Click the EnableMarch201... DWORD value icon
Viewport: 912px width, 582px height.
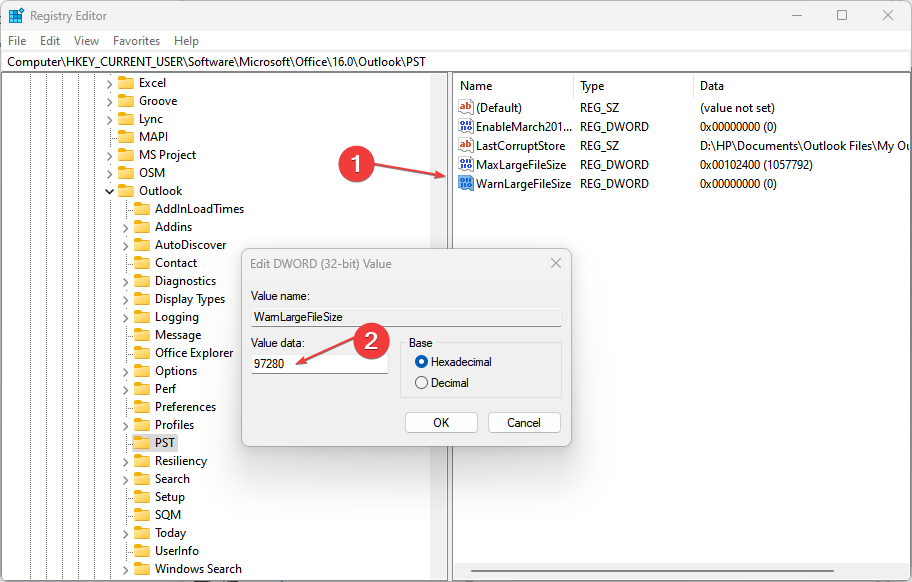point(466,127)
